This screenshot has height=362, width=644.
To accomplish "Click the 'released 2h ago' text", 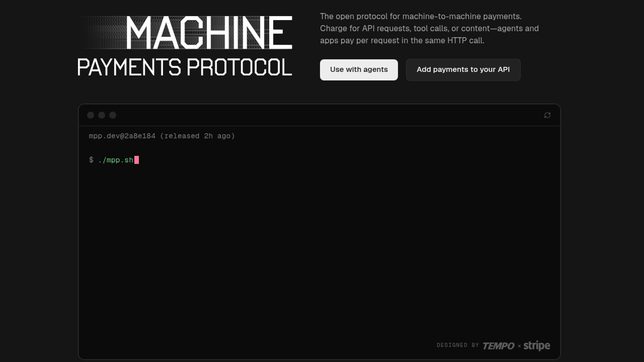I will point(197,136).
